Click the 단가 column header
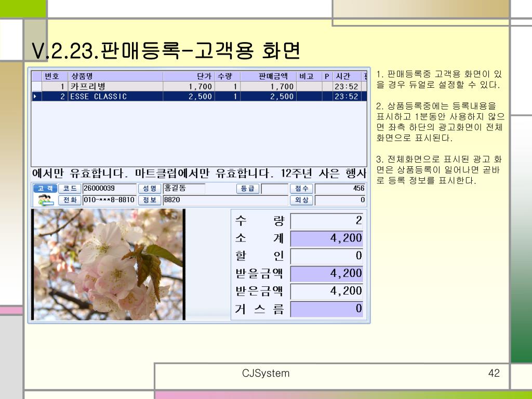Viewport: 532px width, 399px height. (189, 76)
